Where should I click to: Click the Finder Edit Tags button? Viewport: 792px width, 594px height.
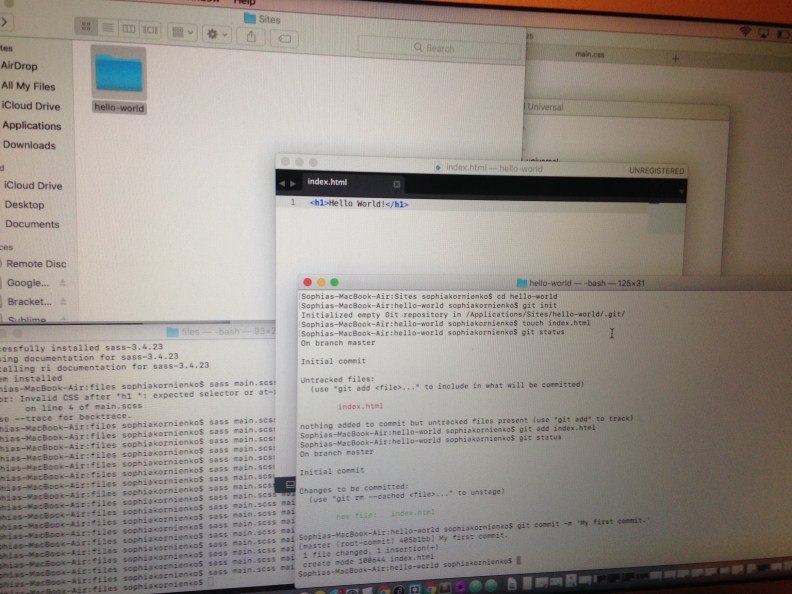284,37
